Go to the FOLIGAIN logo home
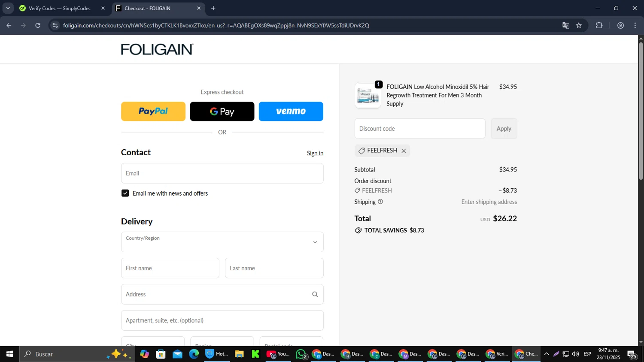Viewport: 644px width, 362px height. coord(157,49)
